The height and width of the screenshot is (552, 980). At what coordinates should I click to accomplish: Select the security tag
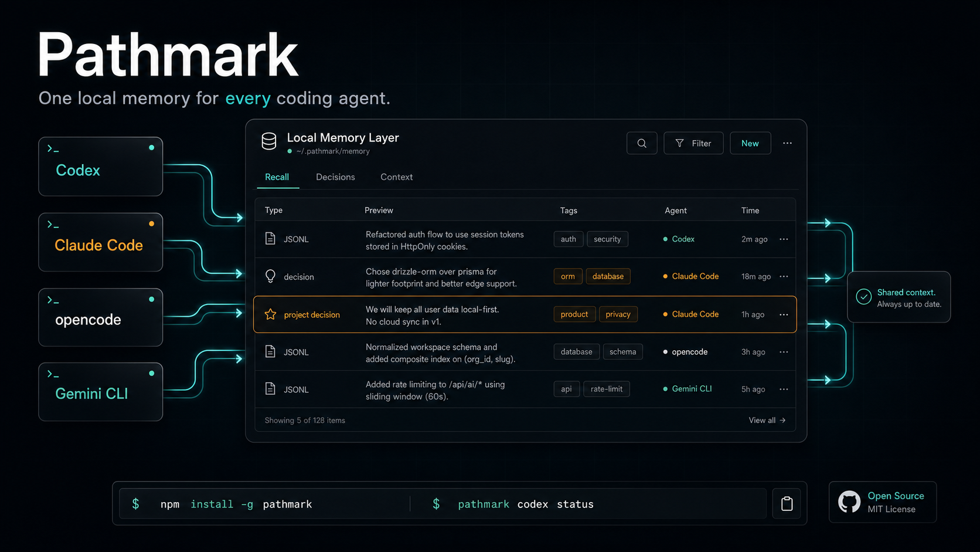click(607, 239)
